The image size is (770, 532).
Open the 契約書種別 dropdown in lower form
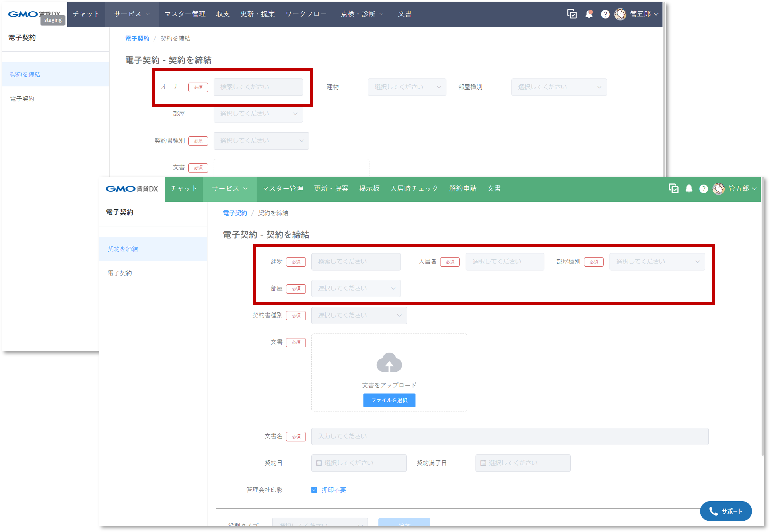tap(359, 315)
